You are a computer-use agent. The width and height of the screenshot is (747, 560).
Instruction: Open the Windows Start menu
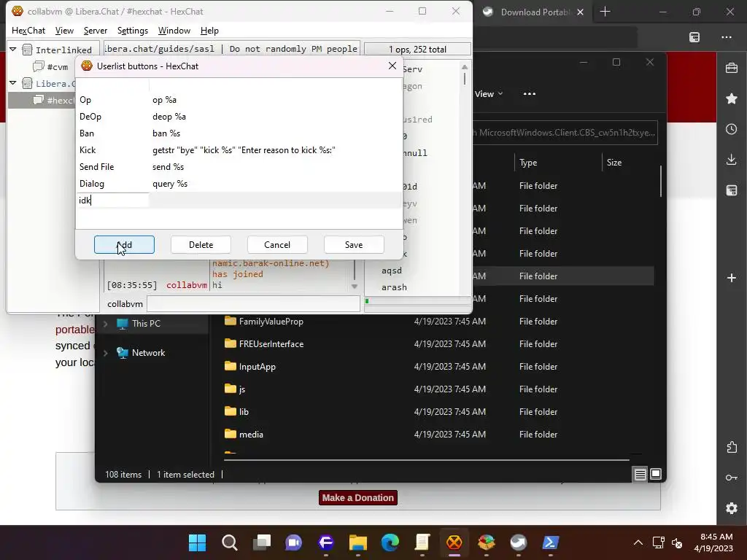(197, 542)
